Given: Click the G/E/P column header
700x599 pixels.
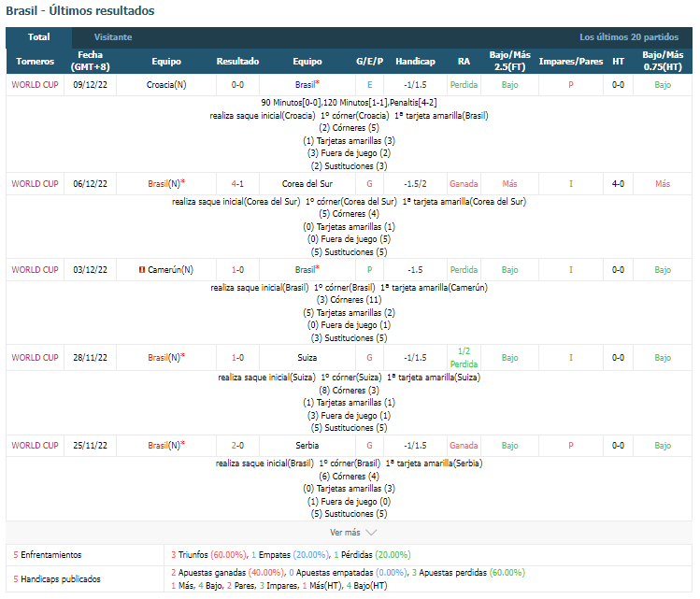Looking at the screenshot, I should (x=370, y=61).
